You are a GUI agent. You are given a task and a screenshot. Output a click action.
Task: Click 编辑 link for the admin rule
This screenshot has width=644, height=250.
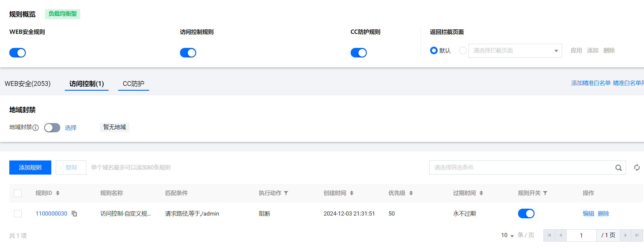coord(588,213)
